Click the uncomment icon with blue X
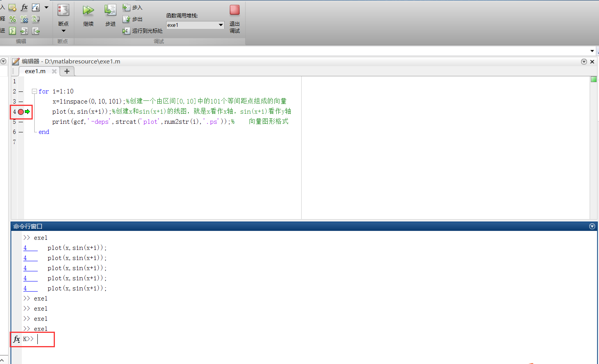Viewport: 599px width, 364px height. [x=24, y=19]
